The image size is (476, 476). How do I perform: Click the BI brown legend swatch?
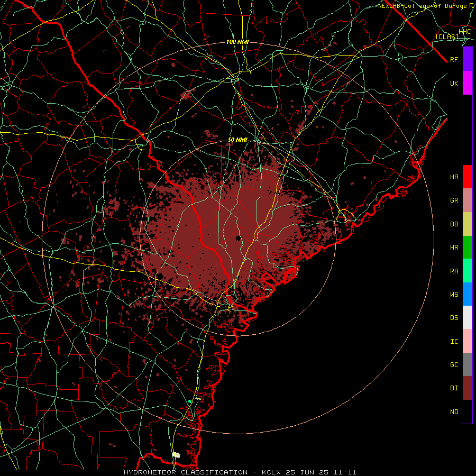coord(467,388)
